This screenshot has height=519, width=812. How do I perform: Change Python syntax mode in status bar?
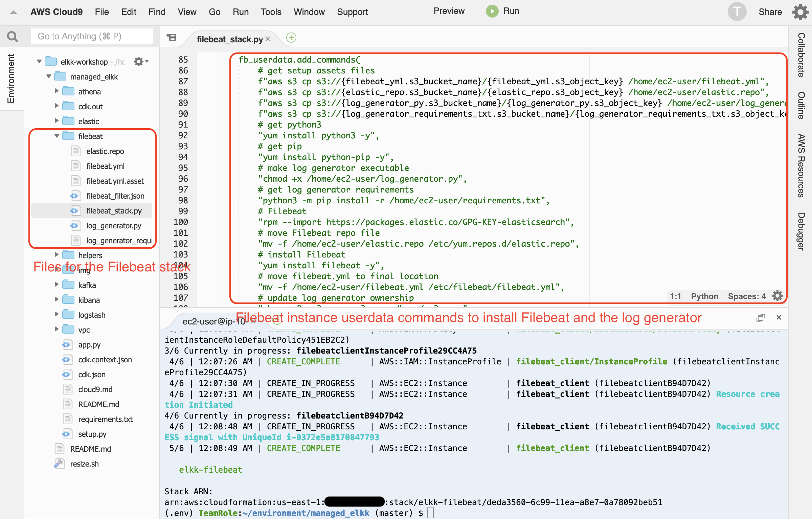tap(704, 296)
